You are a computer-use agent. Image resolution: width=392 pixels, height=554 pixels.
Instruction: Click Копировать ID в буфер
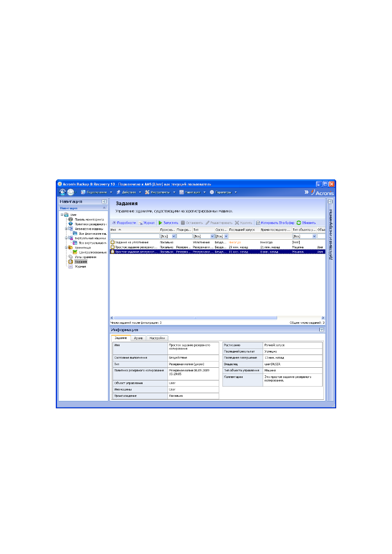tap(275, 223)
